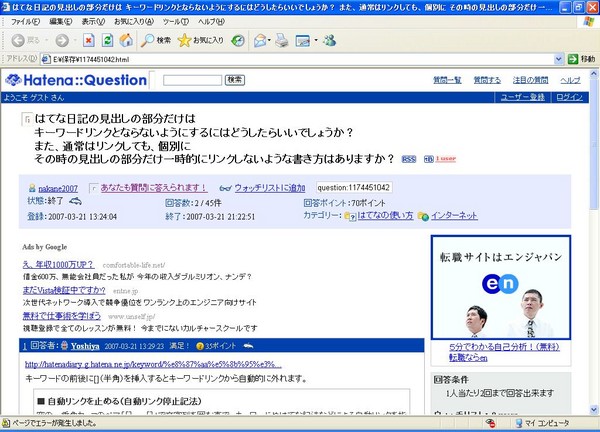Screen dimensions: 600x432
Task: Click the Edit page toolbar icon
Action: pos(303,40)
